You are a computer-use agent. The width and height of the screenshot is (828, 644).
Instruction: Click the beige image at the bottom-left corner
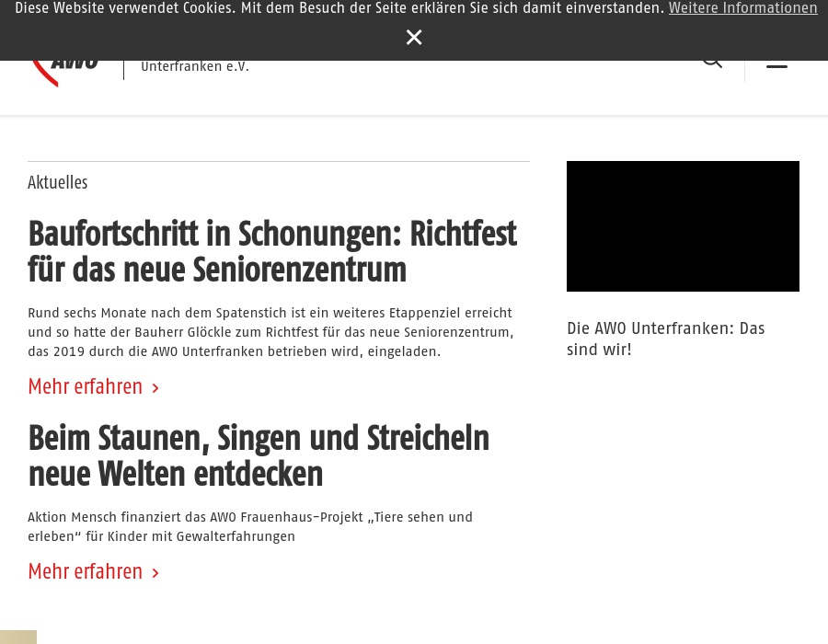pos(17,637)
